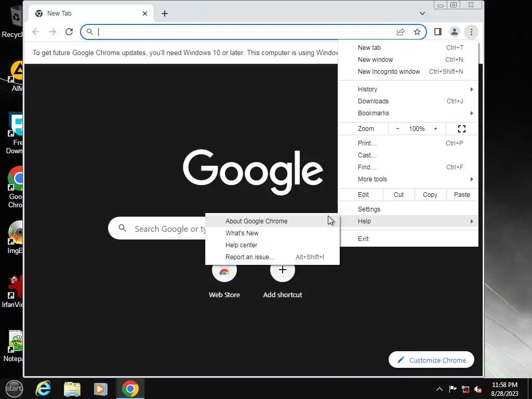Open Settings from the menu
The image size is (532, 399).
pyautogui.click(x=408, y=209)
